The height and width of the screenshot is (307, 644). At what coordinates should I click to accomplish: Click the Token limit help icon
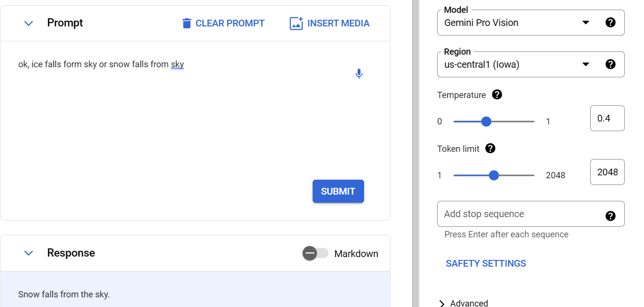coord(491,148)
